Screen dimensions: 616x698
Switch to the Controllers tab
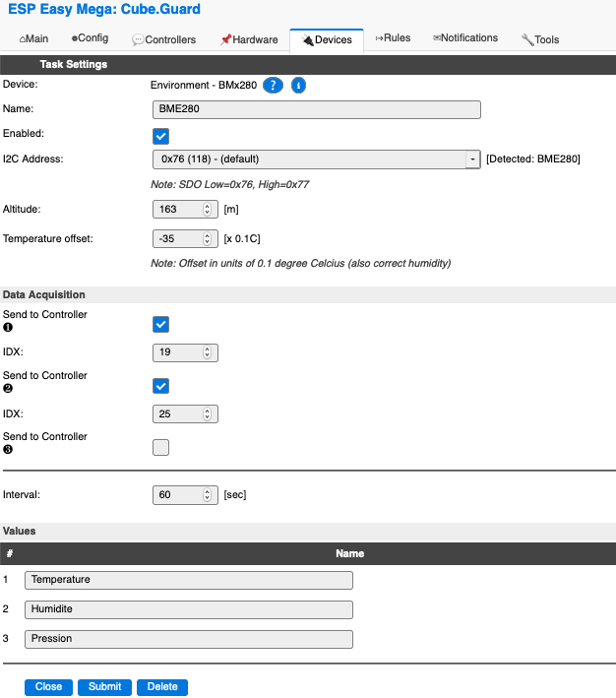click(163, 39)
